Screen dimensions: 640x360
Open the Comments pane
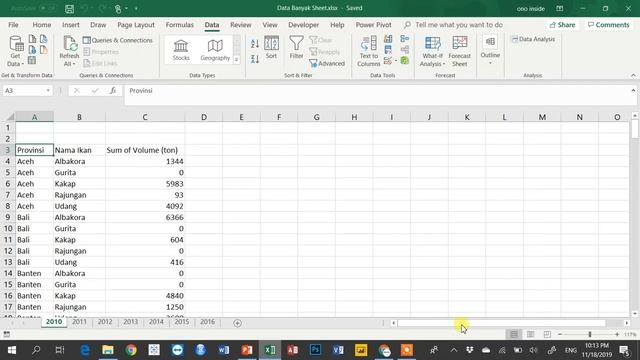pos(609,25)
